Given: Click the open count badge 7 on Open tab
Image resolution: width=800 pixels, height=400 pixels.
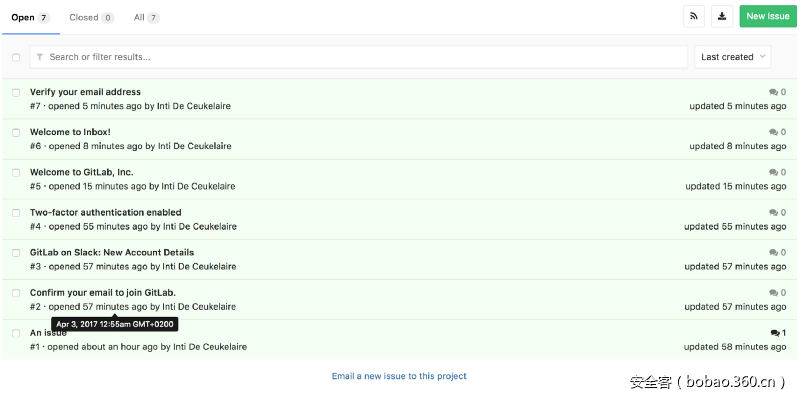Looking at the screenshot, I should 44,18.
